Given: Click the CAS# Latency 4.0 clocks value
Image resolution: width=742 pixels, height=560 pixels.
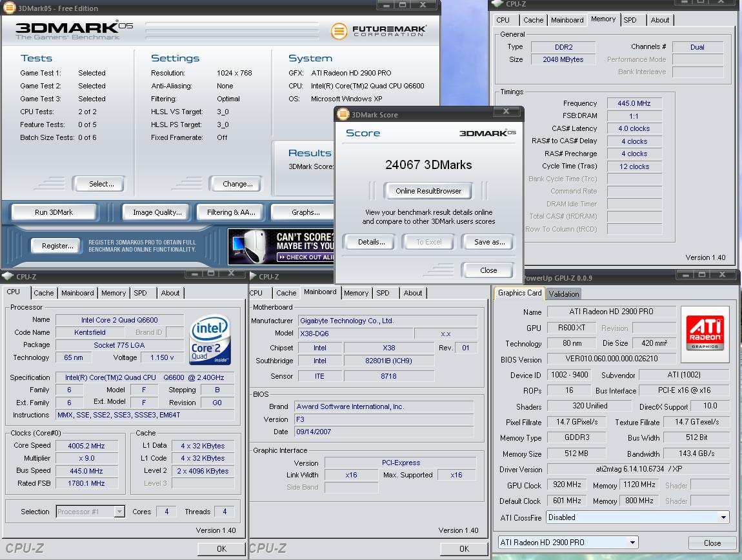Looking at the screenshot, I should point(634,128).
